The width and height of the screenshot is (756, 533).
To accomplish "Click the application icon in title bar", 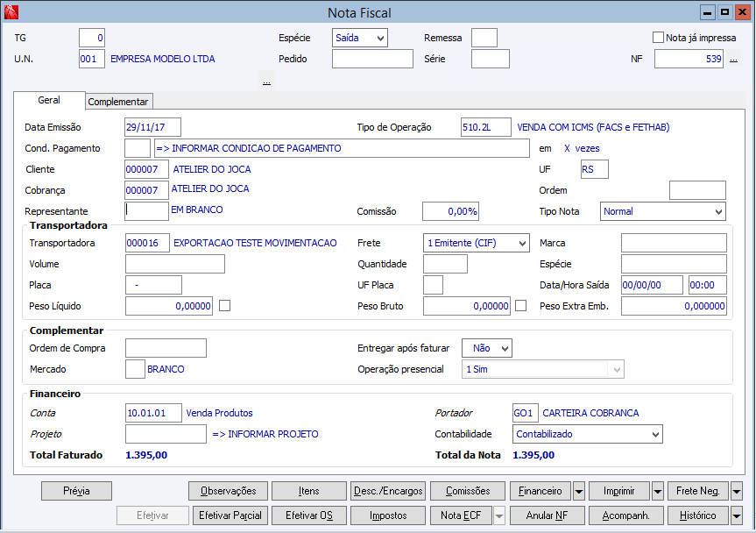I will pos(11,12).
